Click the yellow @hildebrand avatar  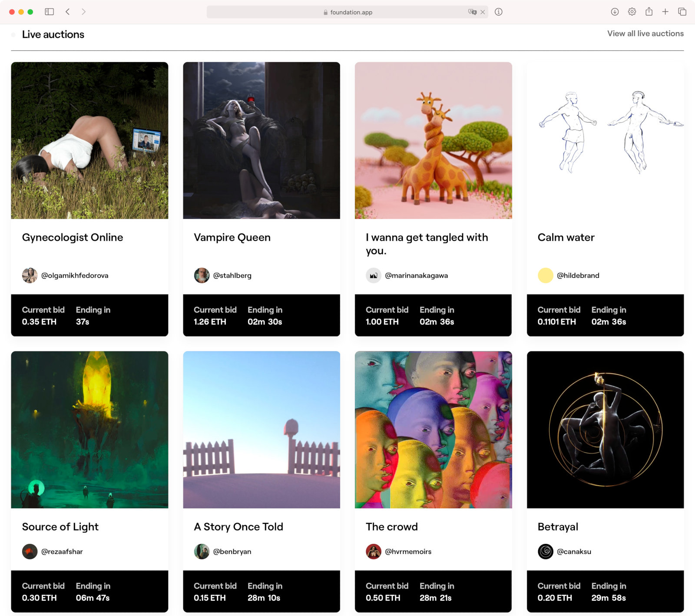click(x=546, y=275)
